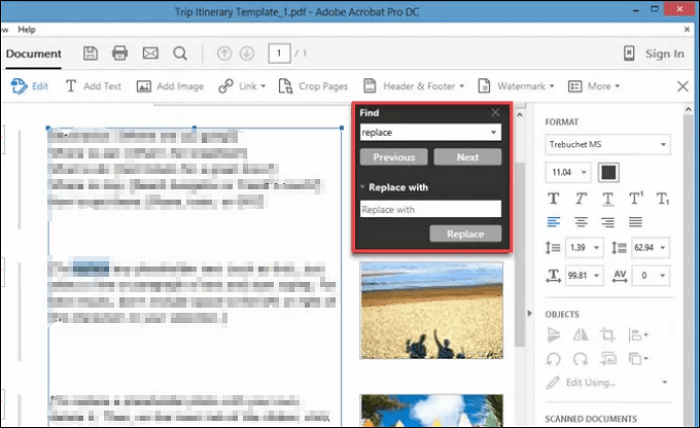Screen dimensions: 700x428
Task: Justify text alignment
Action: 635,222
